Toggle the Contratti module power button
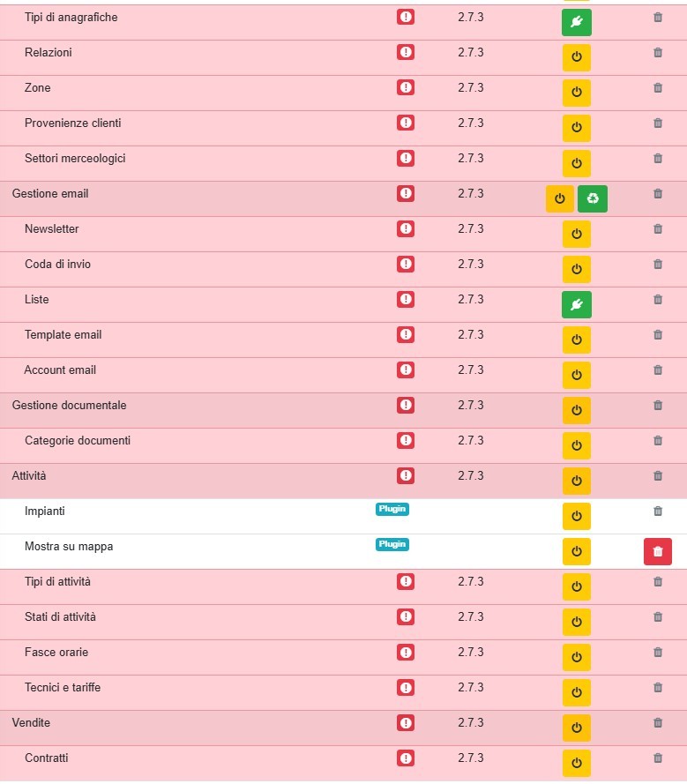The height and width of the screenshot is (784, 687). tap(576, 763)
